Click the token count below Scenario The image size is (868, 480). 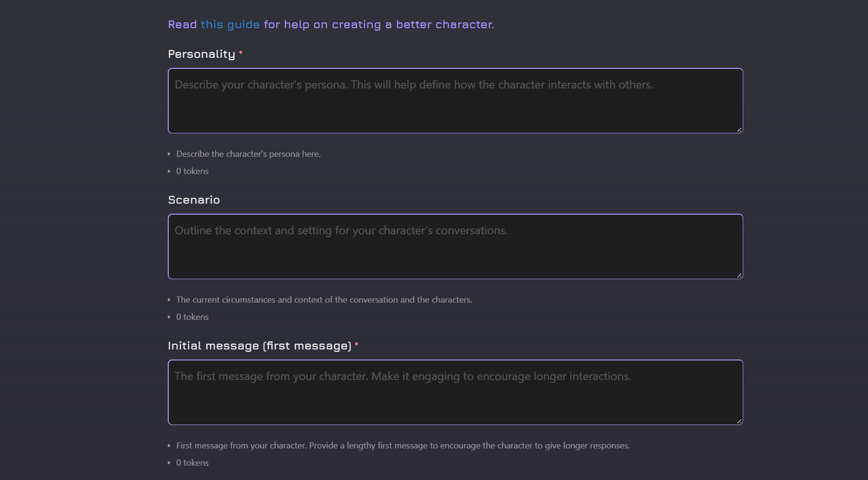pos(192,317)
